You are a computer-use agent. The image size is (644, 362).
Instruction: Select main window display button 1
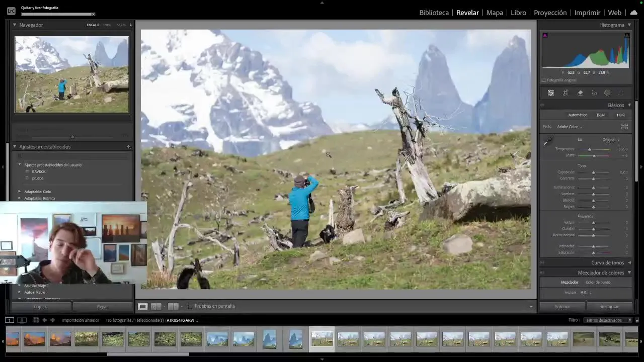click(10, 320)
